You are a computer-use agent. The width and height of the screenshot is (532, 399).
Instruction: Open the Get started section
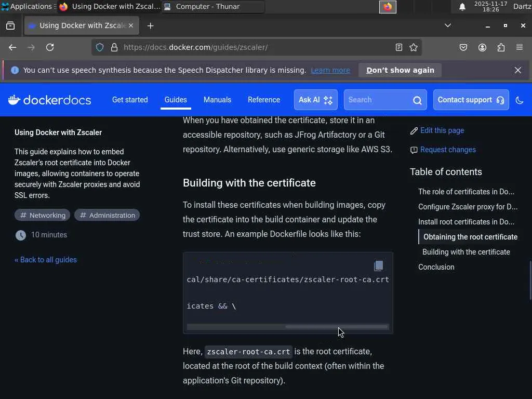click(x=130, y=100)
